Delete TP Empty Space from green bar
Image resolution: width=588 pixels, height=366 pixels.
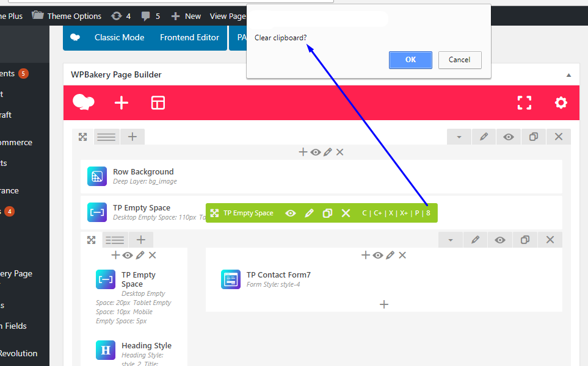(x=346, y=213)
